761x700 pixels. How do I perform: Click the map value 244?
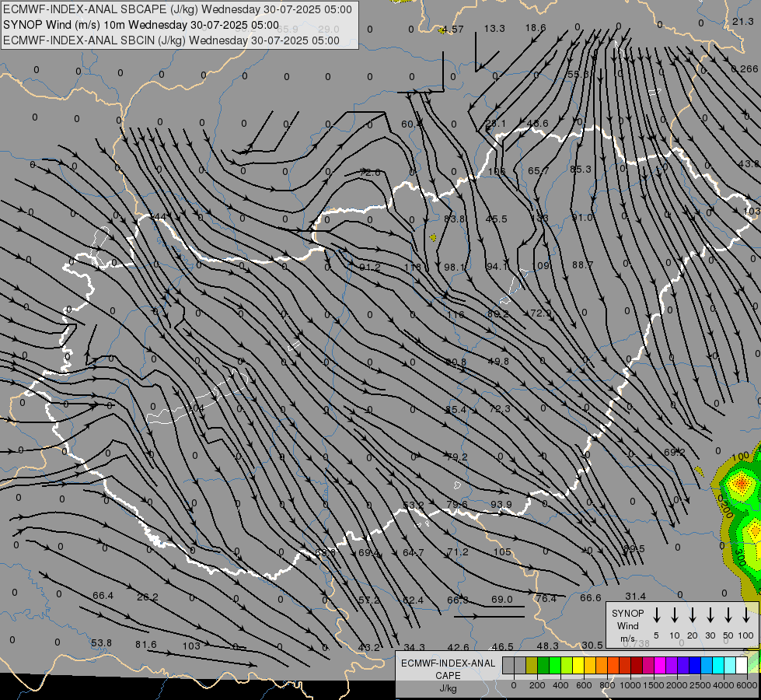[x=157, y=217]
